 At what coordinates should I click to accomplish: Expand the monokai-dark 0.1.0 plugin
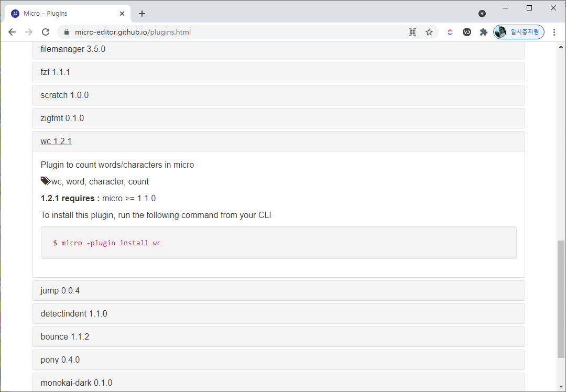pyautogui.click(x=279, y=383)
